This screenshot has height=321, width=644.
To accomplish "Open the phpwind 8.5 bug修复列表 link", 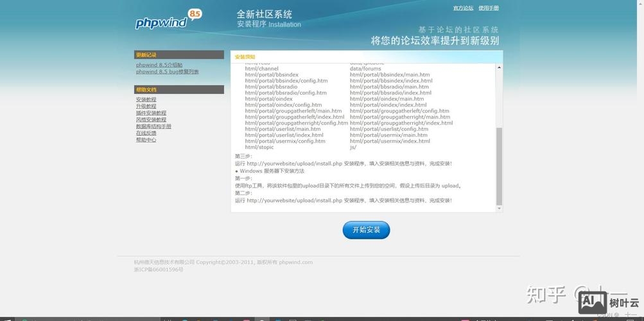I will [x=168, y=71].
